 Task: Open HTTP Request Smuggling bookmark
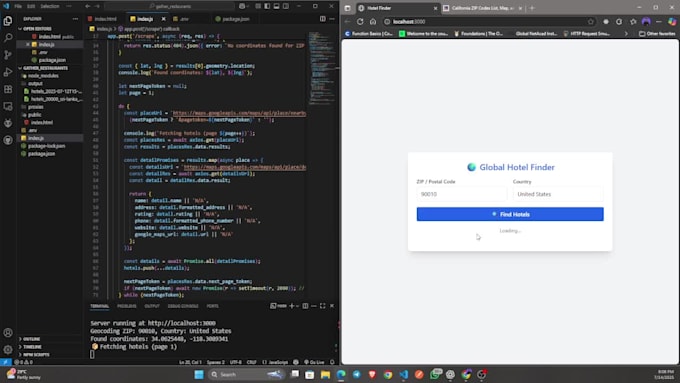(586, 33)
